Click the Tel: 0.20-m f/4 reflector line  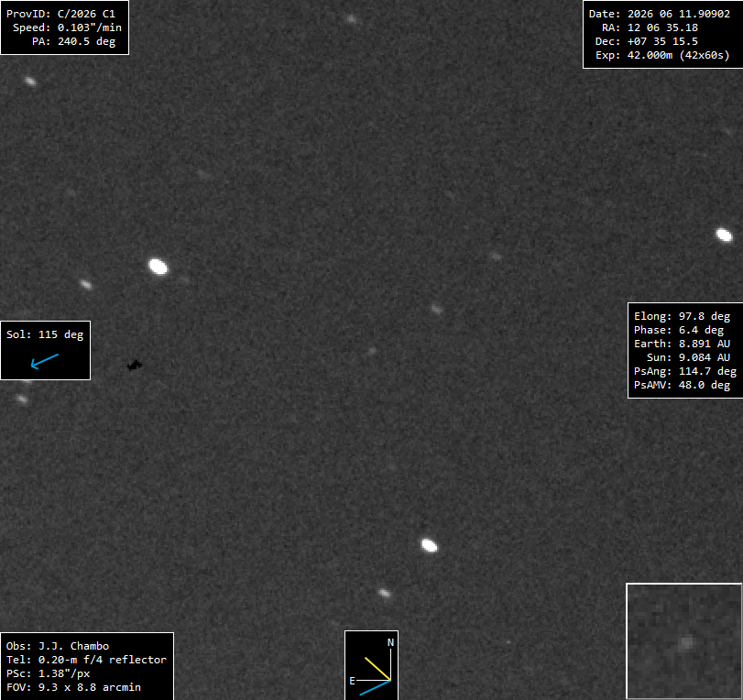86,660
